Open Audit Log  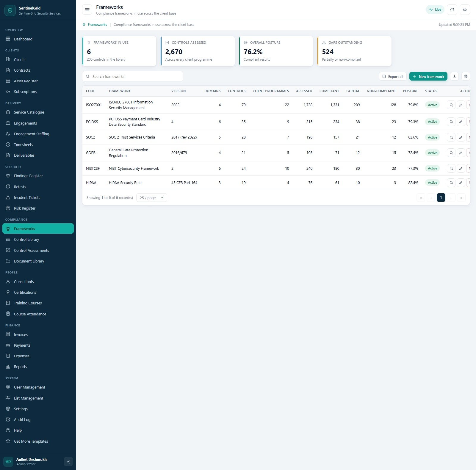pyautogui.click(x=38, y=419)
